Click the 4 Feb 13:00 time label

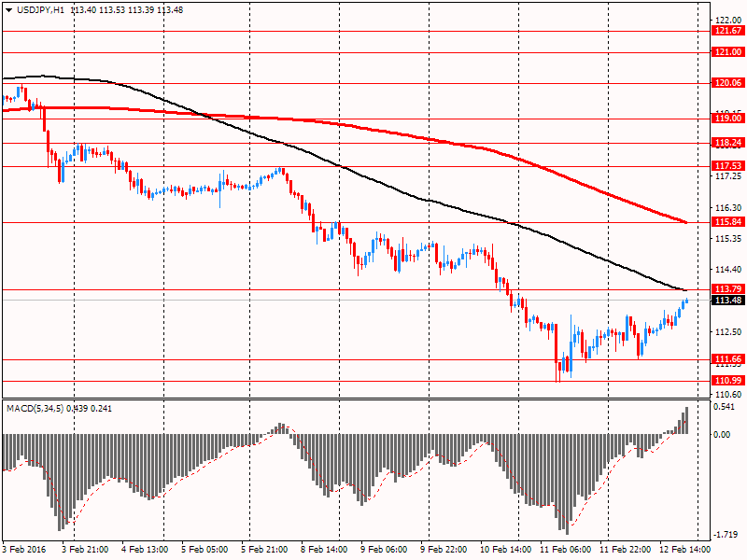[145, 550]
